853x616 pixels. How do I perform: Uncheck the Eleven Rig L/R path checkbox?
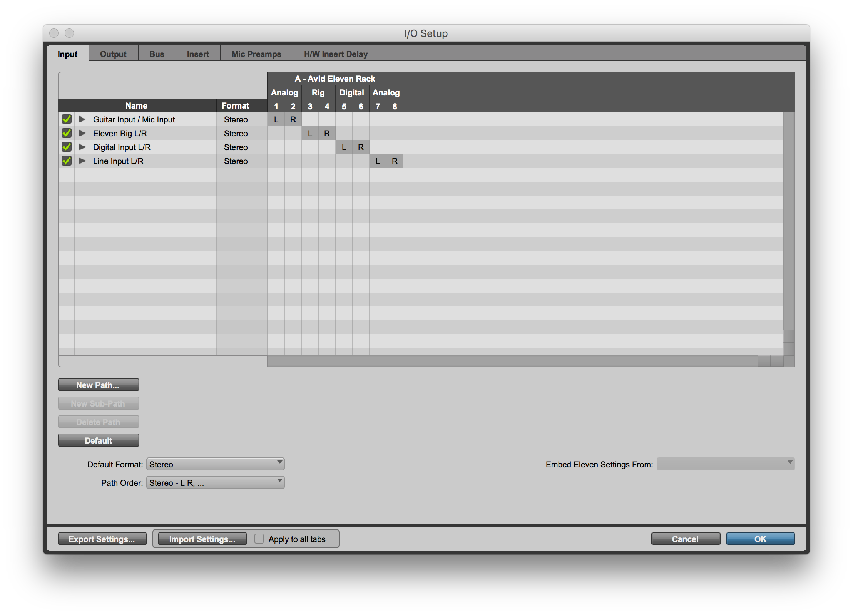pyautogui.click(x=66, y=133)
